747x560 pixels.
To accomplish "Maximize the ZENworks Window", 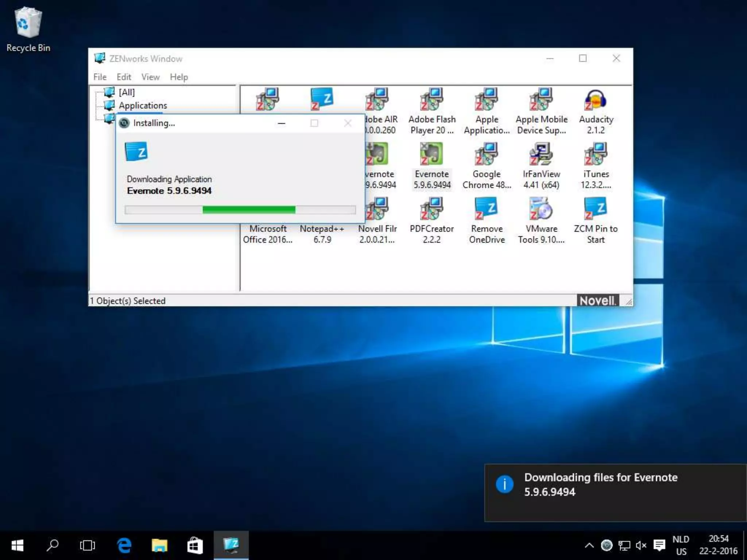I will tap(583, 58).
